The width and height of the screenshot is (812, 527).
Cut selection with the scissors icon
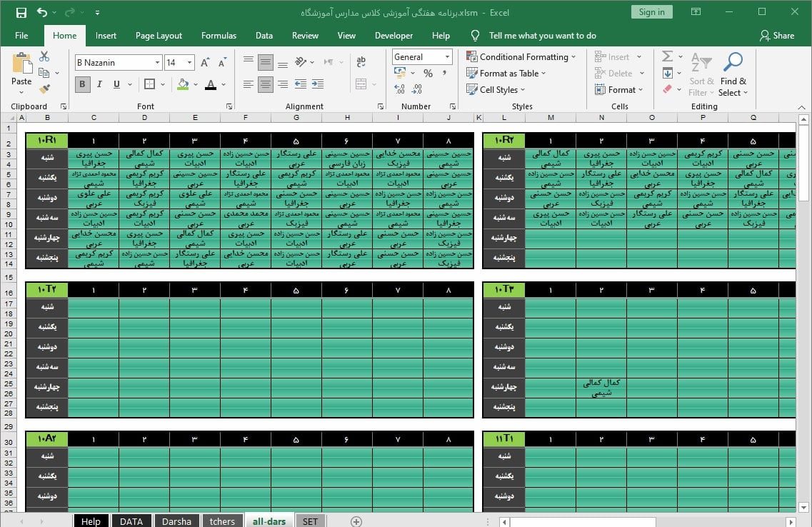pos(44,56)
